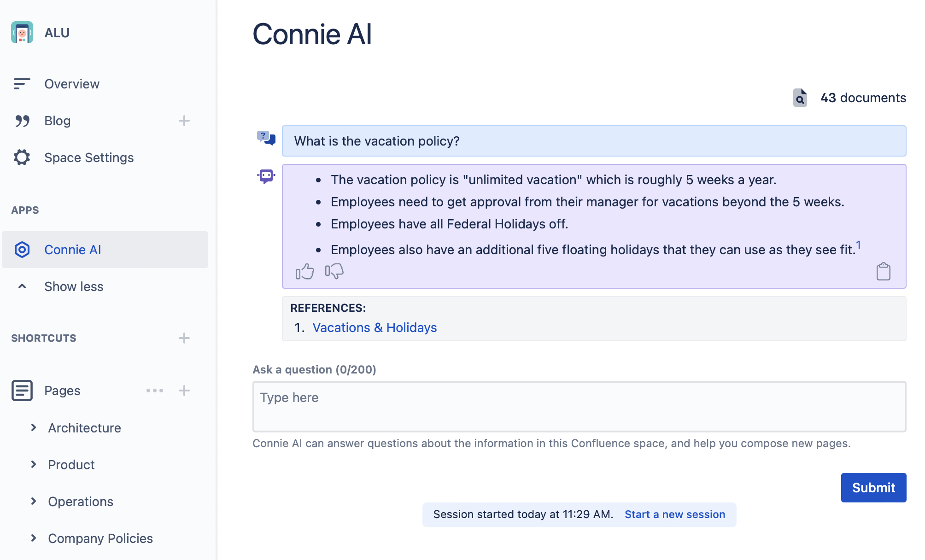
Task: Click the Space Settings gear icon
Action: [22, 157]
